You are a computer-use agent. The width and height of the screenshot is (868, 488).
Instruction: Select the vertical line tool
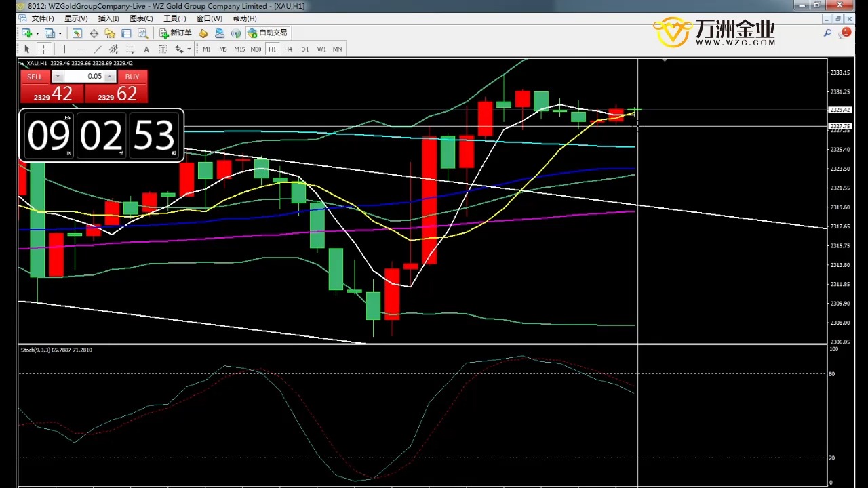pyautogui.click(x=64, y=49)
